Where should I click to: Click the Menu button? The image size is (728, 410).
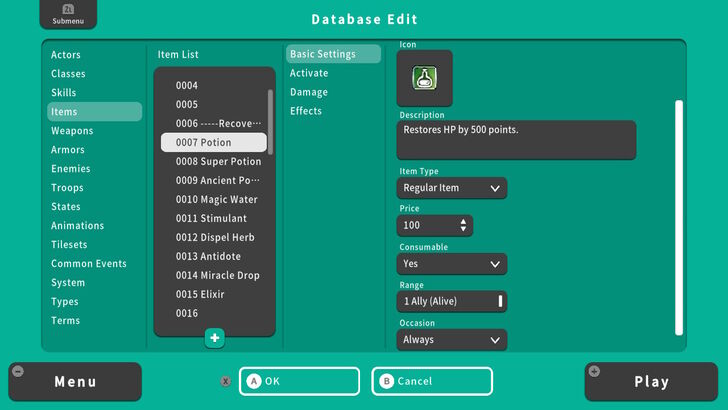pyautogui.click(x=75, y=382)
